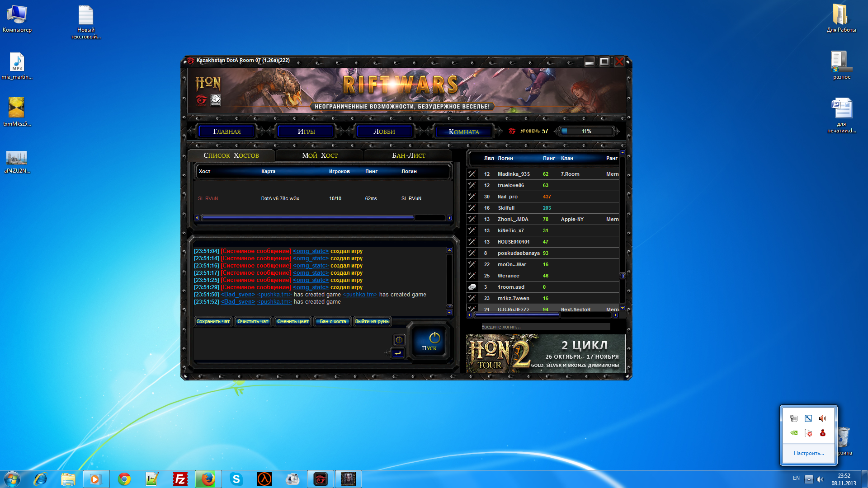Click the level progress bar showing 11%

(x=587, y=131)
